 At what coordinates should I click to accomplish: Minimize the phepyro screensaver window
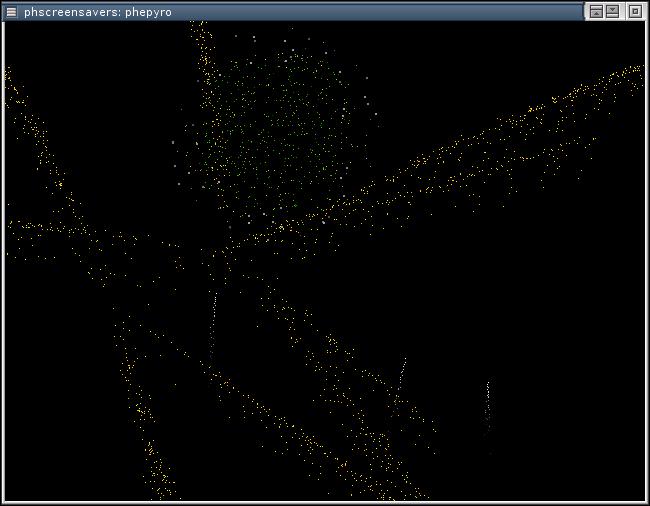point(596,12)
